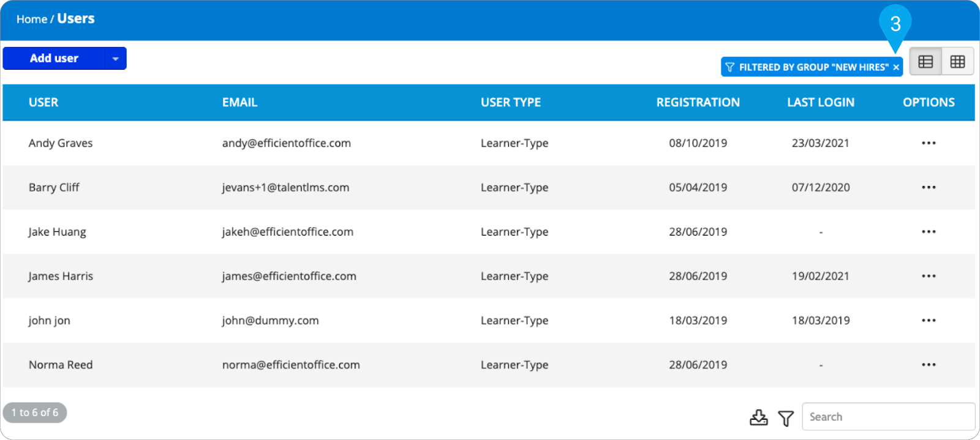Sort by the REGISTRATION column header
Viewport: 980px width, 440px height.
(x=698, y=103)
